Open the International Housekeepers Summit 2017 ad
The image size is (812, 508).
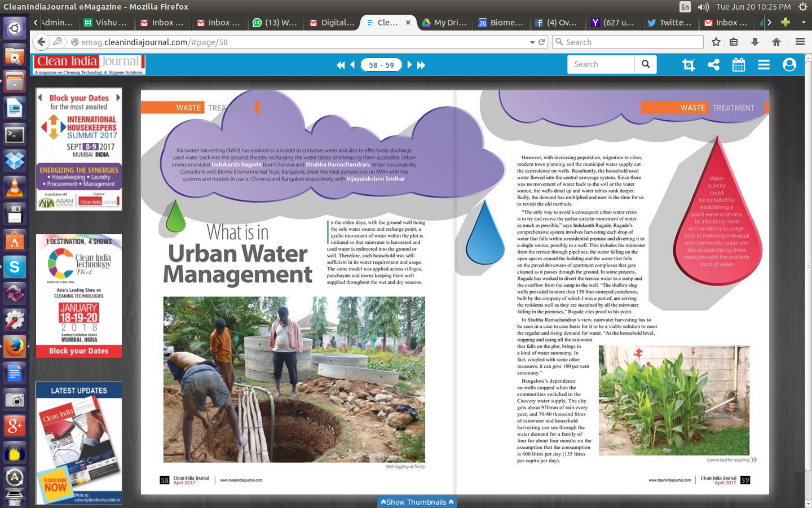click(x=79, y=149)
